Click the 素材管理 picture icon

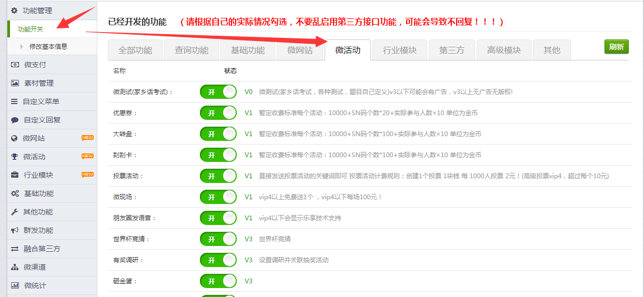pyautogui.click(x=15, y=83)
